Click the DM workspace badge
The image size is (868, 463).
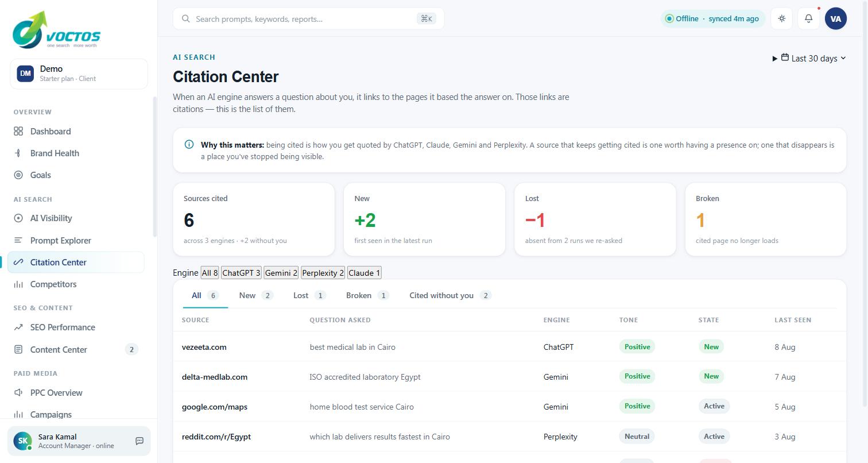coord(25,74)
